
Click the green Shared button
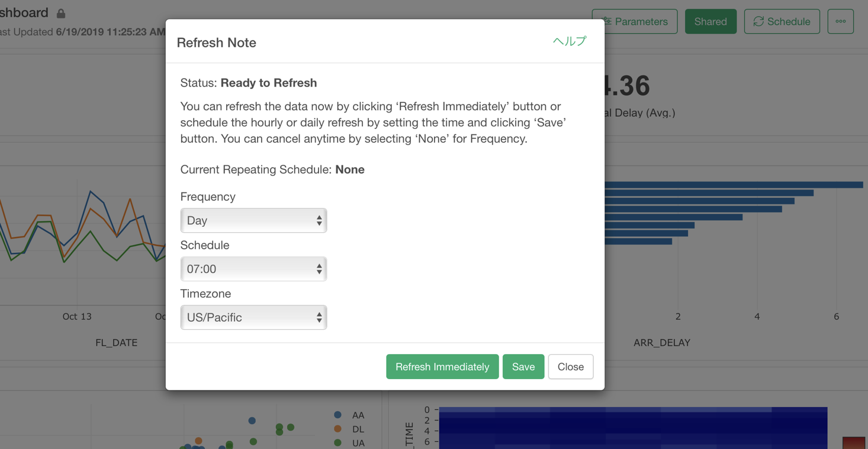point(711,21)
